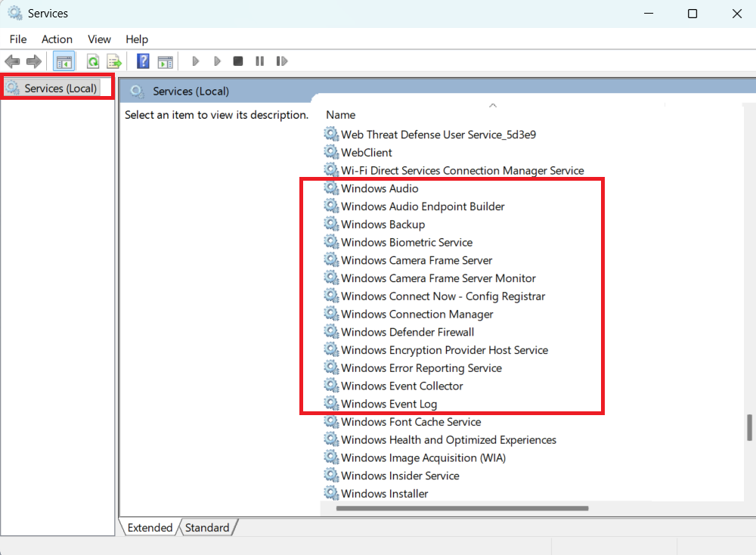Maximize the Services window

692,14
